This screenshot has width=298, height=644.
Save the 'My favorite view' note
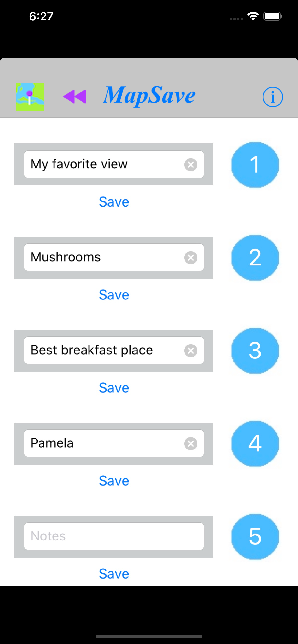tap(114, 202)
